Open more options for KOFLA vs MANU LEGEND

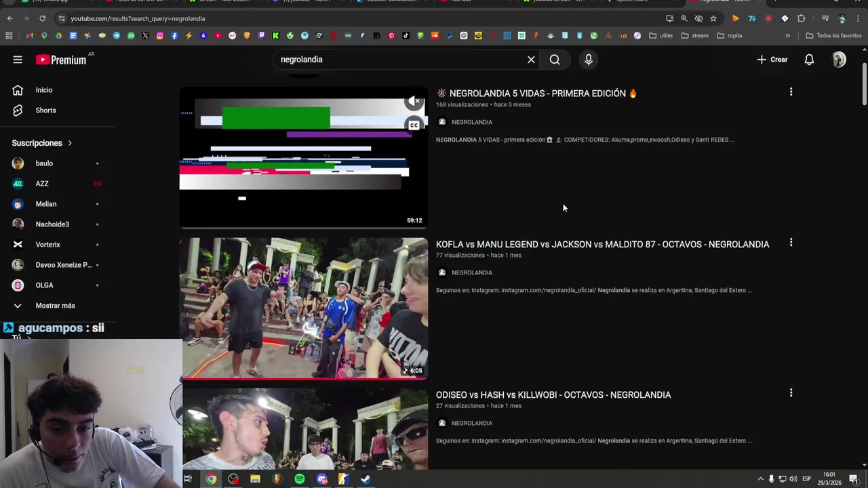pyautogui.click(x=791, y=242)
